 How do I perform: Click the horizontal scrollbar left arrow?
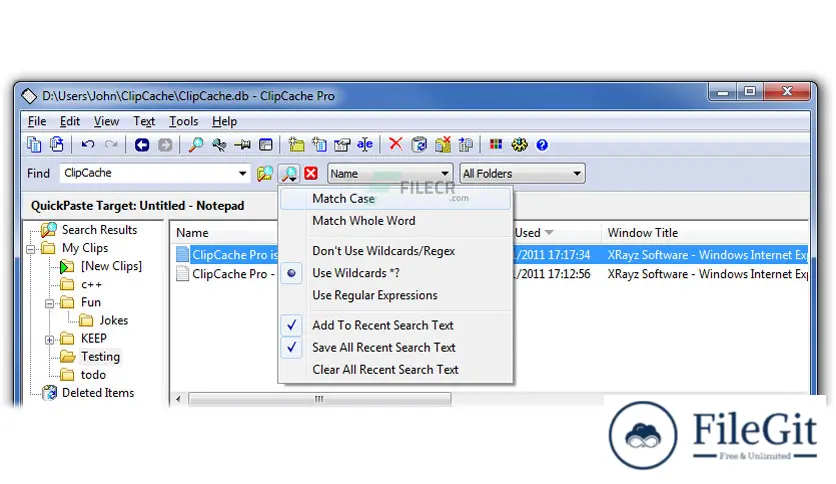click(179, 399)
